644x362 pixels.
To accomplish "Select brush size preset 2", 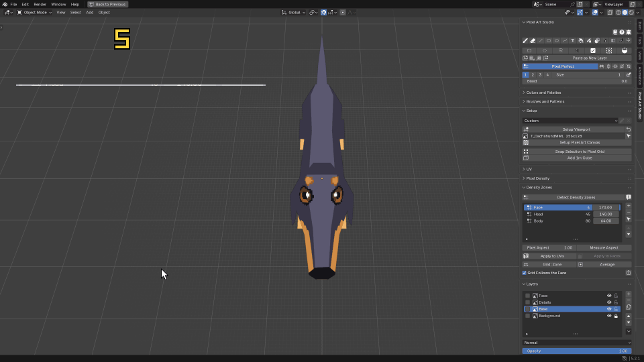I will [533, 74].
